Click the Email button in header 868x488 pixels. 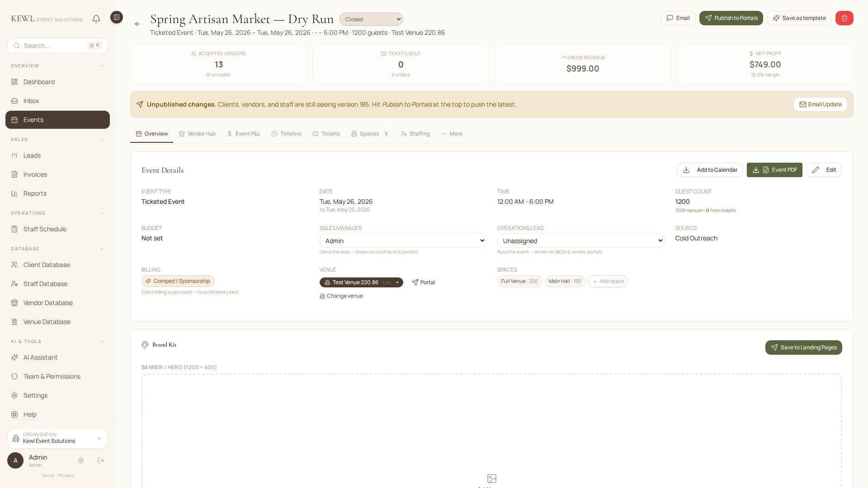pos(678,18)
